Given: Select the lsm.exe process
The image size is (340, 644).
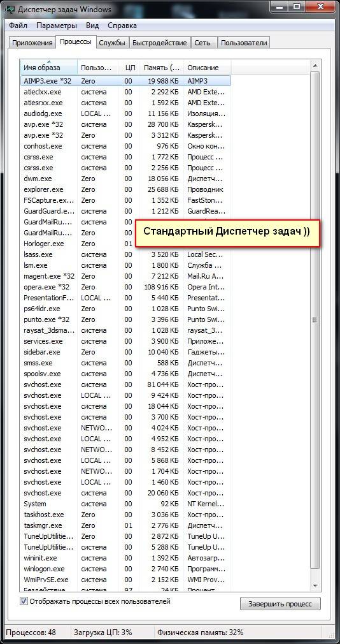Looking at the screenshot, I should pos(125,265).
